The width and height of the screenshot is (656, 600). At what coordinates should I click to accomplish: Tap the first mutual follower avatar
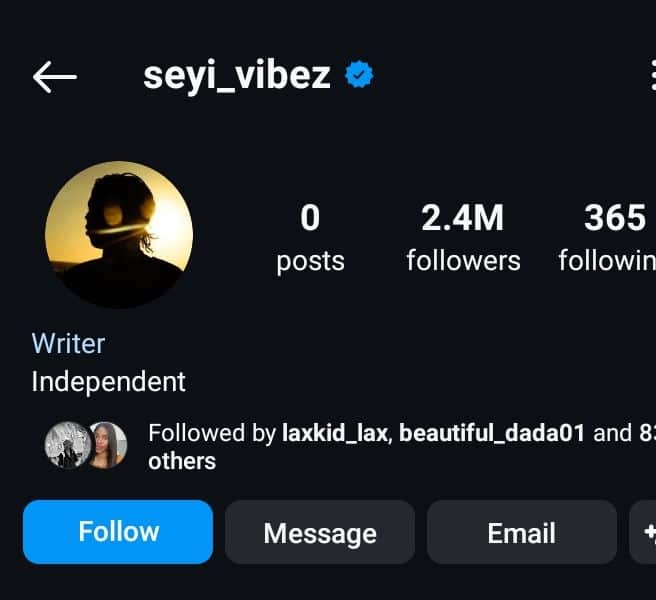[x=67, y=445]
